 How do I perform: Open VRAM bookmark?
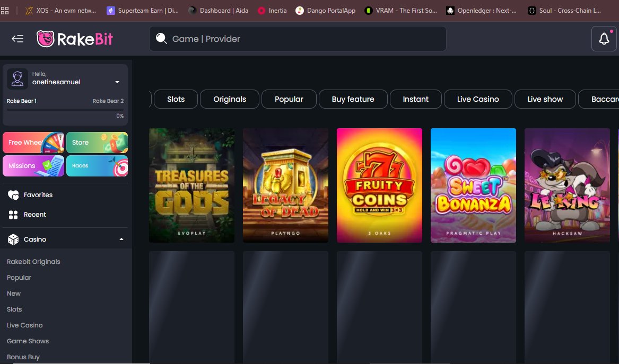point(400,11)
